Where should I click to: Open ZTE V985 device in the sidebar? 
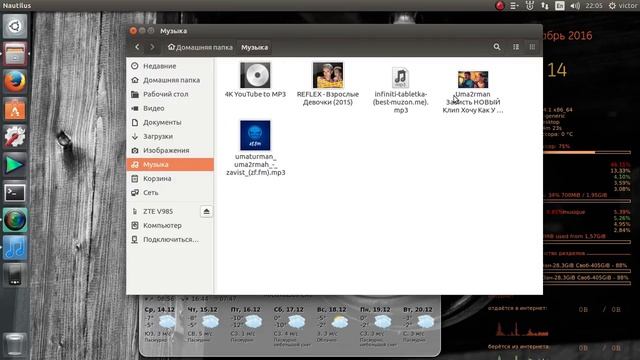pos(163,211)
